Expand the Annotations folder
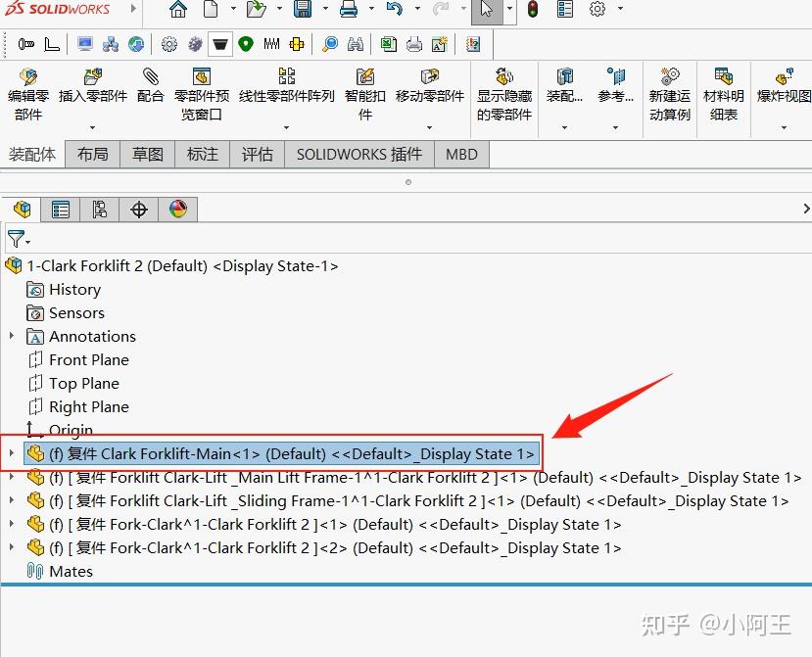The image size is (812, 657). pyautogui.click(x=10, y=336)
